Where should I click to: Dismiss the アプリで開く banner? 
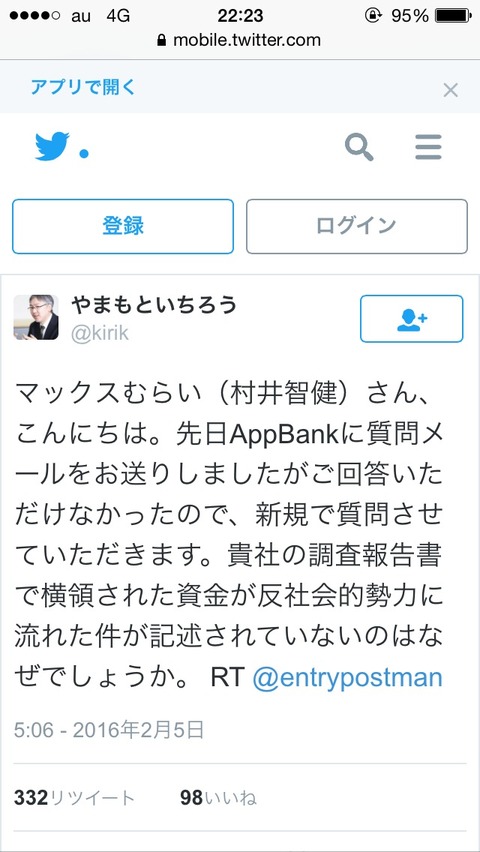click(x=450, y=90)
